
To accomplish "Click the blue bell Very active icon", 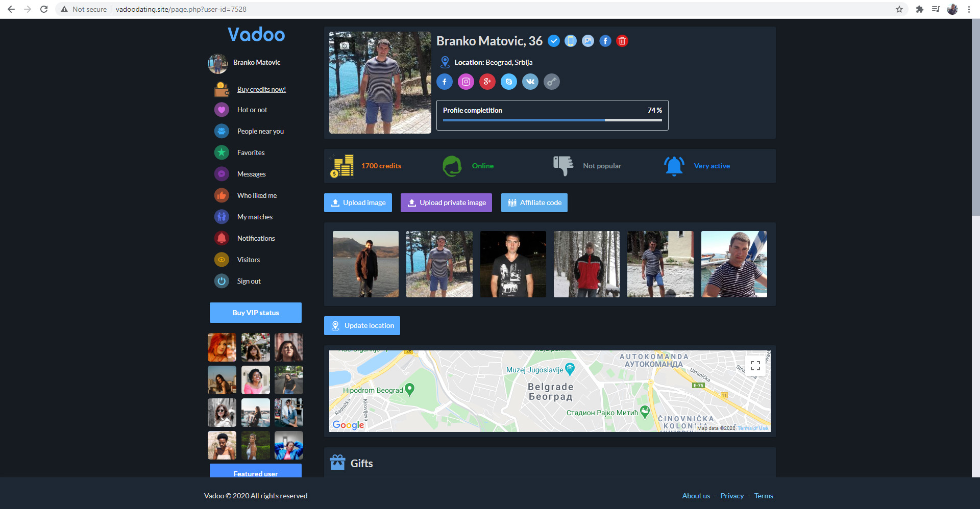I will (674, 166).
